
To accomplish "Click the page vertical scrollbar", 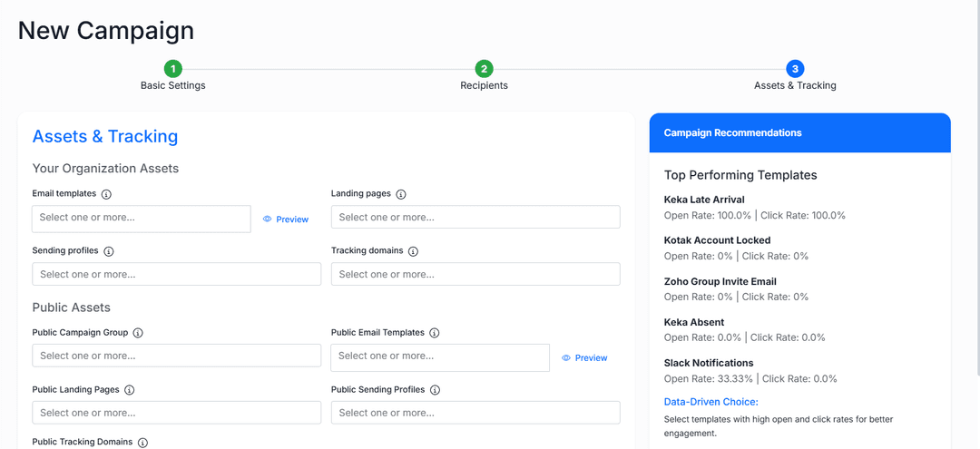I will (975, 227).
